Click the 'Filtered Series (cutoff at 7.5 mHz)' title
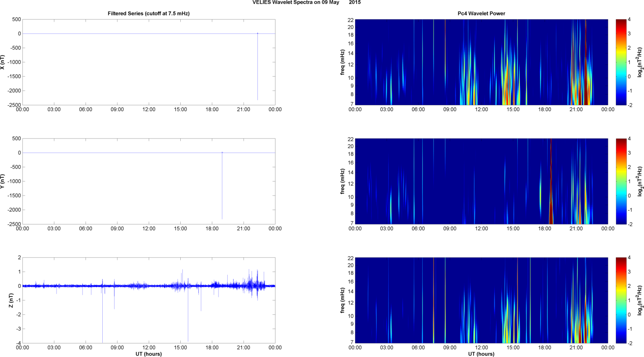The height and width of the screenshot is (357, 644). 148,13
